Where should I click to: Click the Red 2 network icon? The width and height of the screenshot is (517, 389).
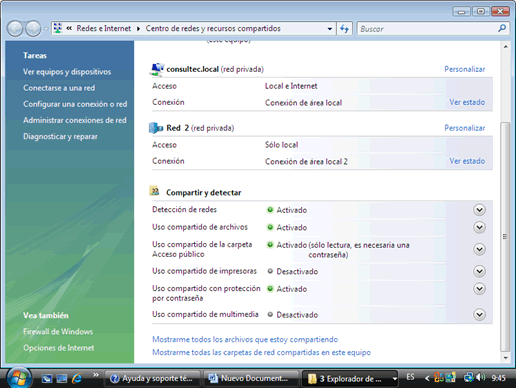pos(156,128)
